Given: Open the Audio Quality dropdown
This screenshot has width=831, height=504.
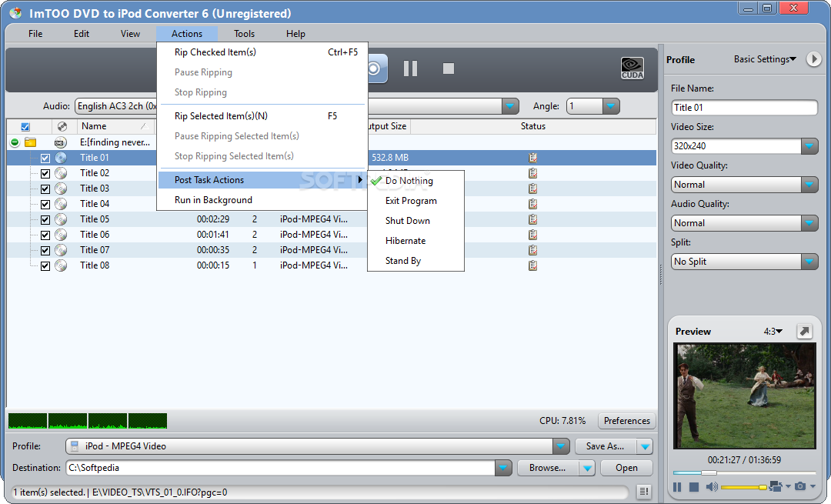Looking at the screenshot, I should coord(809,223).
